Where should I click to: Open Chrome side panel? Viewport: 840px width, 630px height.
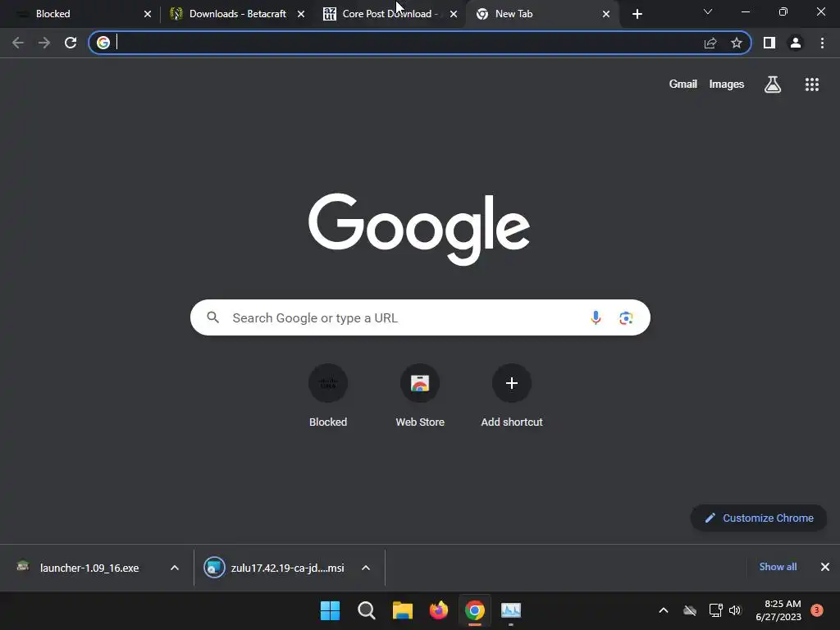tap(769, 43)
